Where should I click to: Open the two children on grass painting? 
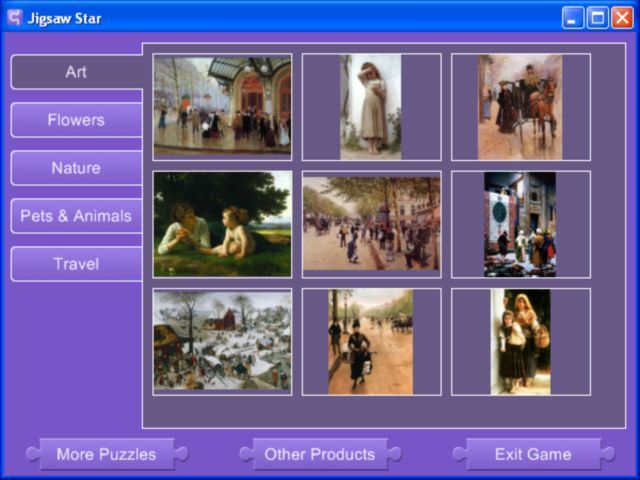222,224
